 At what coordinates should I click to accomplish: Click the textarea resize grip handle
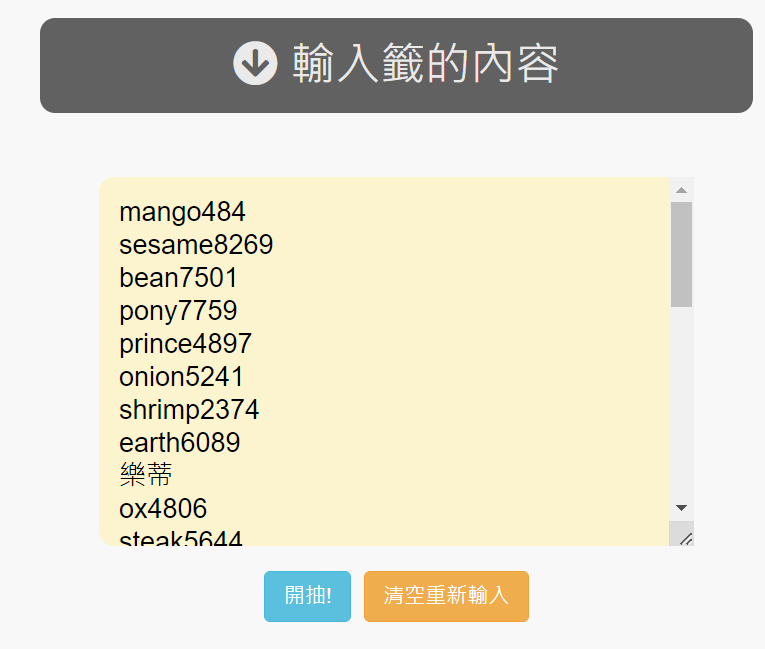click(x=684, y=537)
